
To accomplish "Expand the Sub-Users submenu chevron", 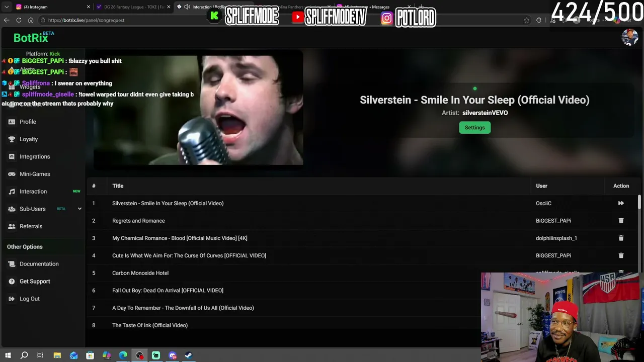I will point(79,209).
